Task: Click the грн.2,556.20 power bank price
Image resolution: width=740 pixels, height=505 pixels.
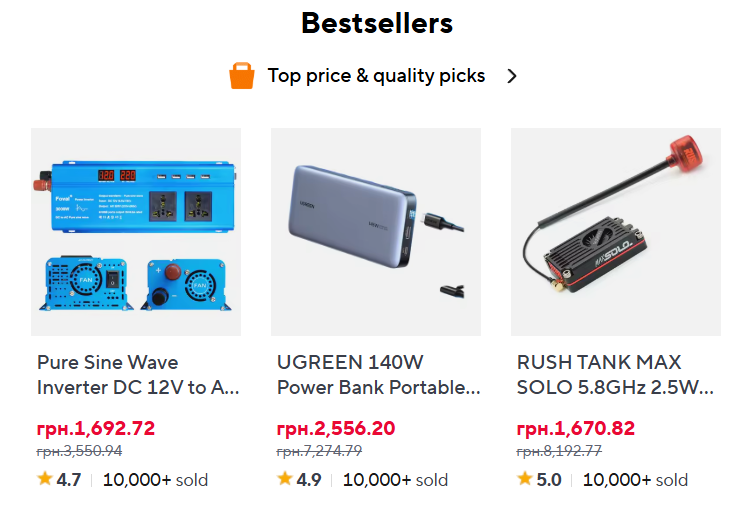Action: point(336,429)
